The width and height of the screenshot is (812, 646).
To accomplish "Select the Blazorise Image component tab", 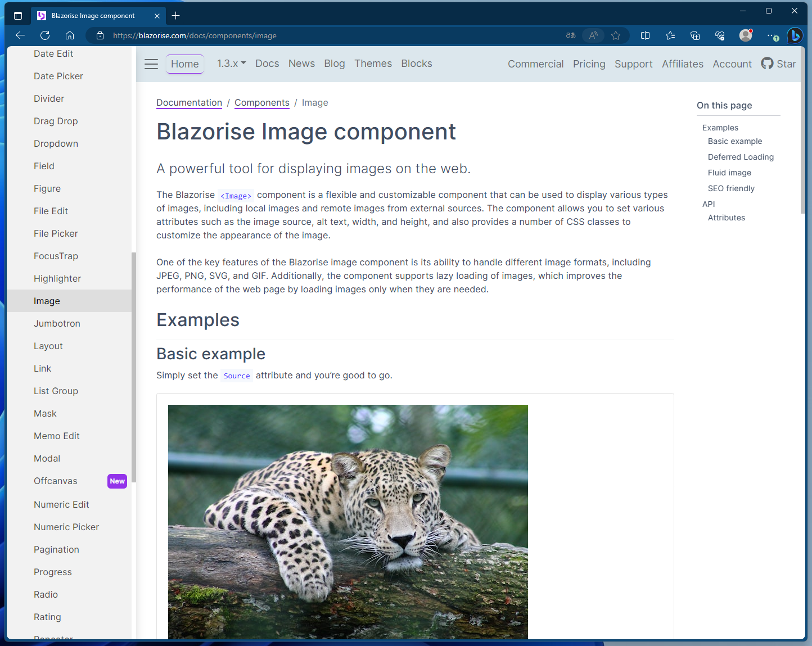I will 93,15.
